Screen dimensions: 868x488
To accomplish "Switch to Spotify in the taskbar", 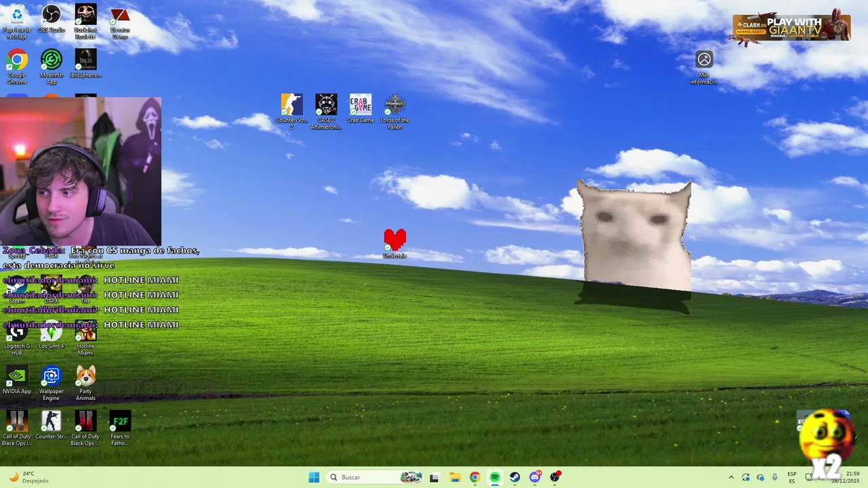I will [495, 477].
